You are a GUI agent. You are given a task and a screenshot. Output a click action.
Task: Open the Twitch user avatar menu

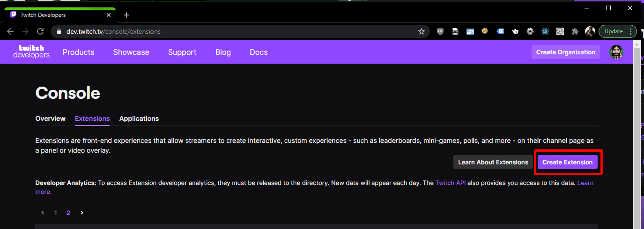click(616, 52)
